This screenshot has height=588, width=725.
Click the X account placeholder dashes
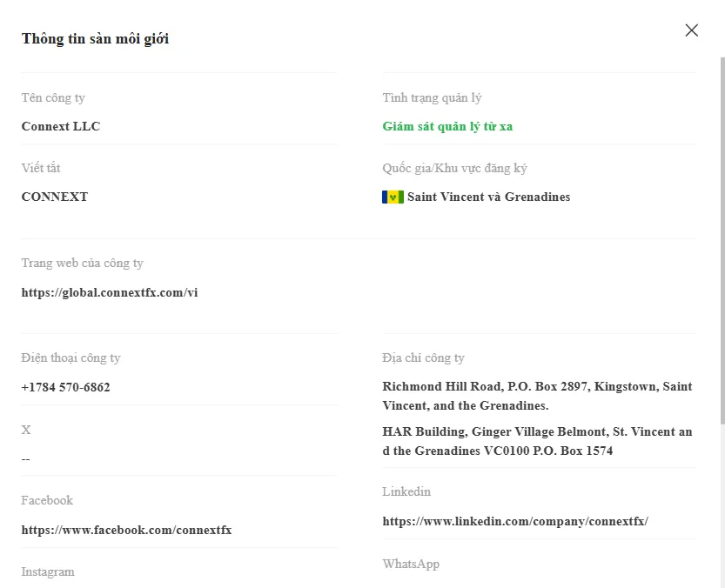click(25, 459)
